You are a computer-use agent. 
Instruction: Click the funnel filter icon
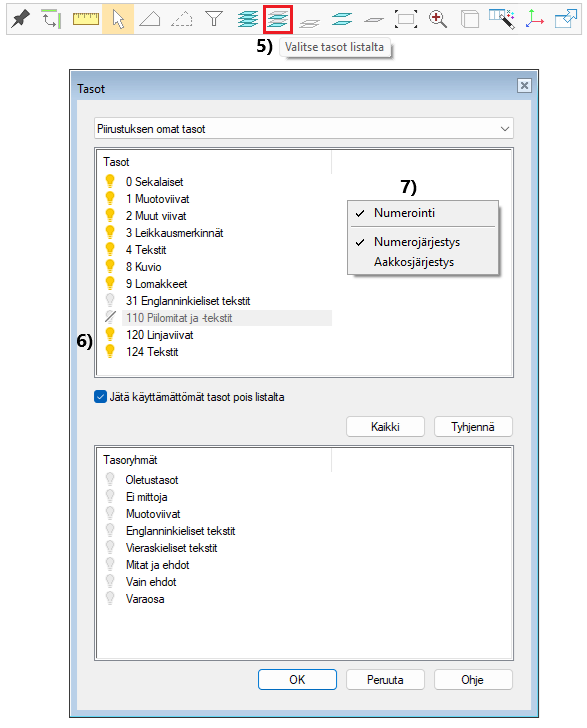coord(214,19)
